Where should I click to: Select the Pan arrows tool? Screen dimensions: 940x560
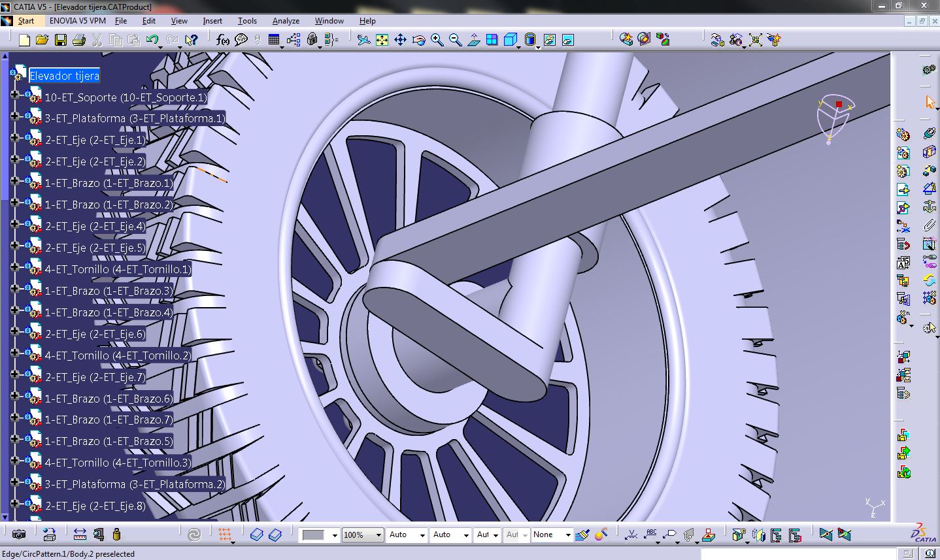[x=401, y=40]
